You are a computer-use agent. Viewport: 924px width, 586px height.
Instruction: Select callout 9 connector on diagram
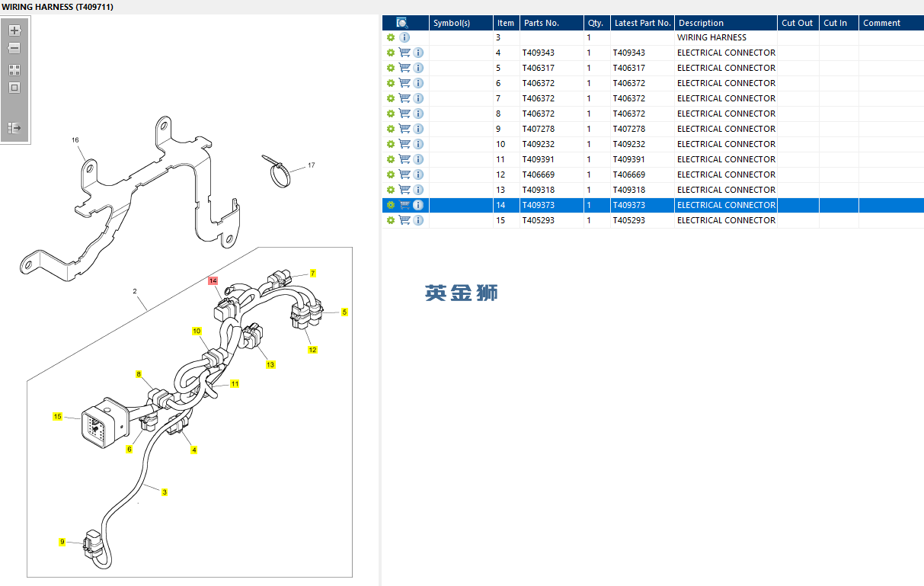(x=62, y=542)
